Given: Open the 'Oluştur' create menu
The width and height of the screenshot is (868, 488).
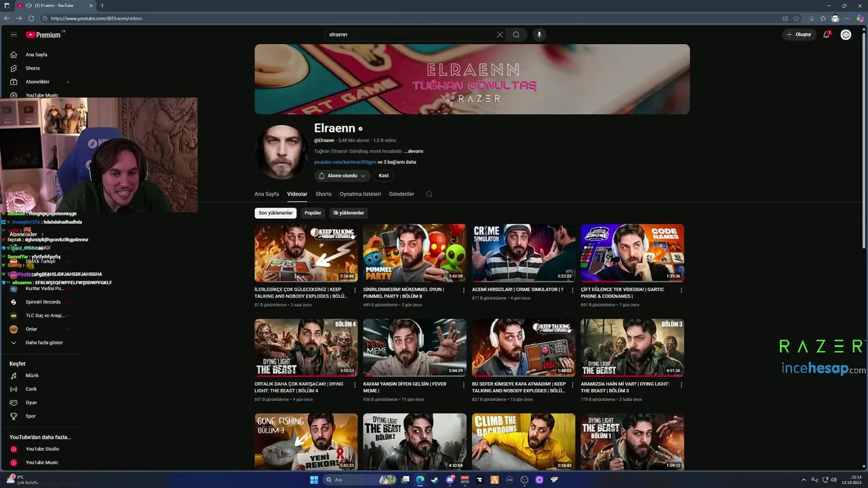Looking at the screenshot, I should coord(799,35).
